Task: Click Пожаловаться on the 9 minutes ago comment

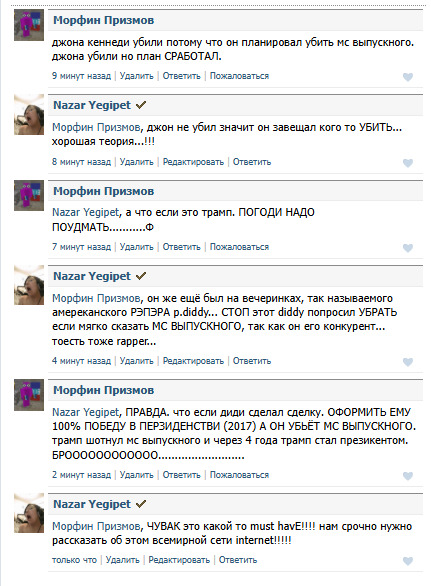Action: tap(239, 76)
